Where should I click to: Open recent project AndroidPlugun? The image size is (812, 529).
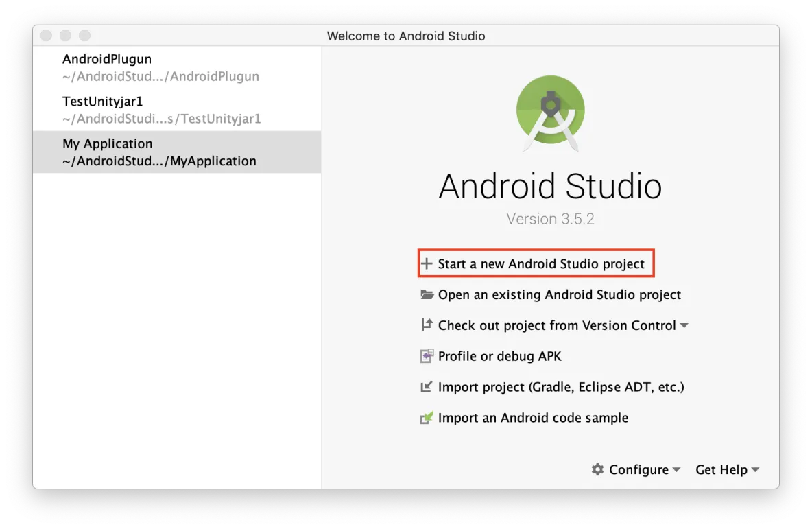pyautogui.click(x=176, y=67)
